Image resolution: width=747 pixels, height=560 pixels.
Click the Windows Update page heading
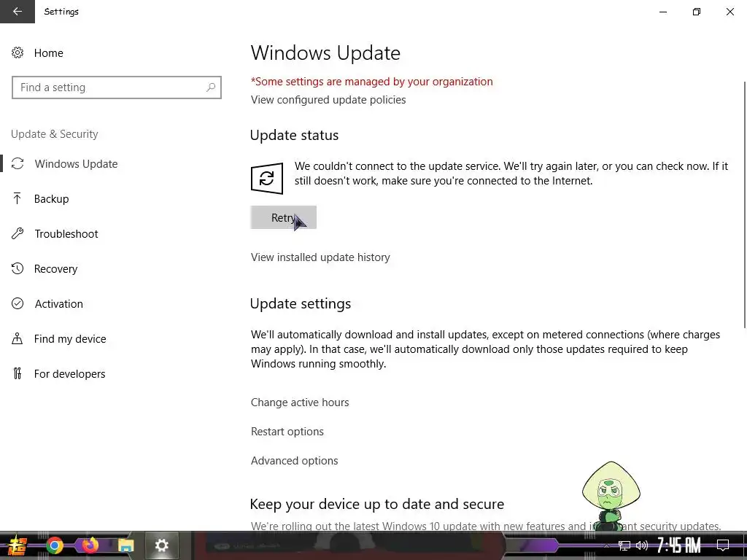(325, 52)
